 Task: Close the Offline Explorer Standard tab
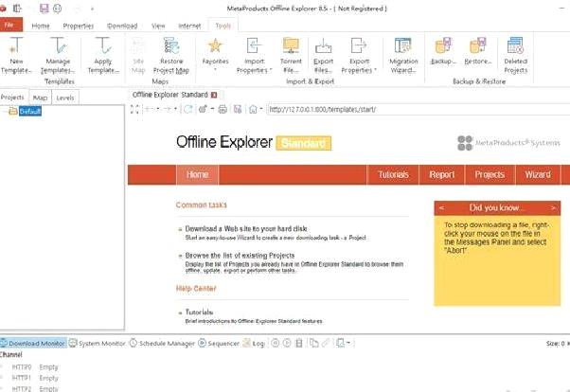(214, 95)
